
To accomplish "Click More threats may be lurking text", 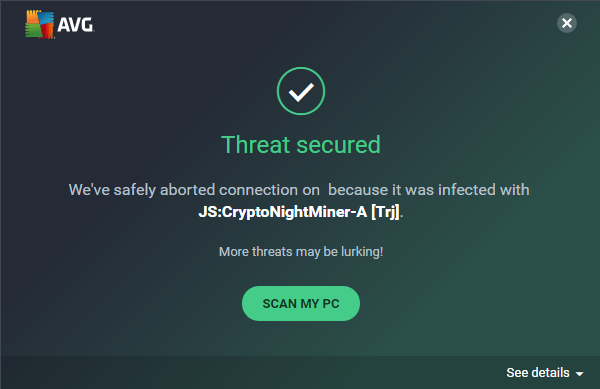I will pyautogui.click(x=301, y=252).
